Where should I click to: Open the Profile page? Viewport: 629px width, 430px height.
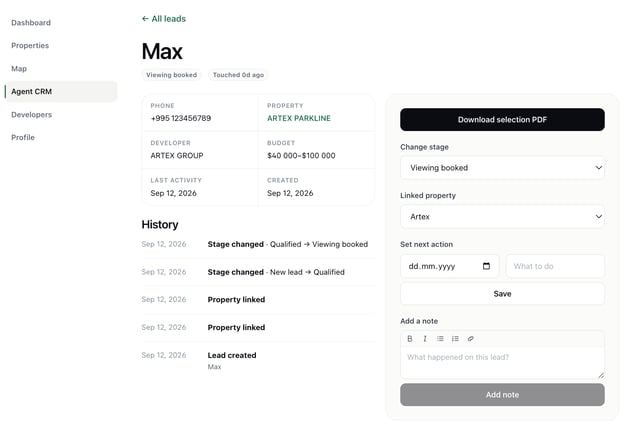click(x=23, y=138)
